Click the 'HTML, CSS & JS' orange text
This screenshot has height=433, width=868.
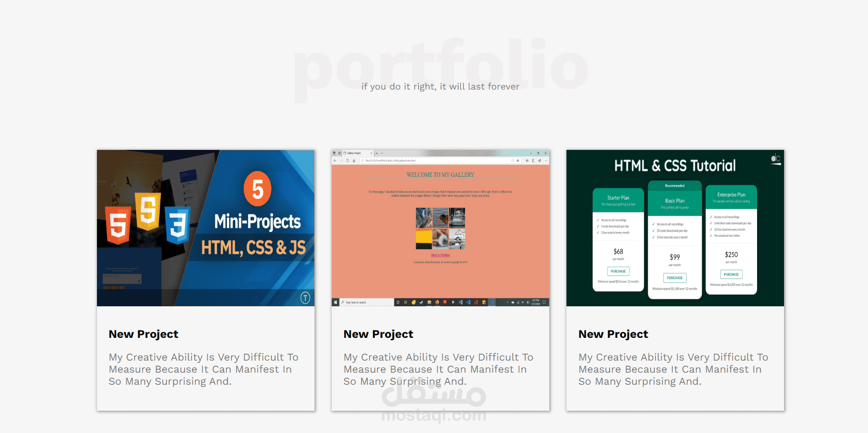[253, 247]
